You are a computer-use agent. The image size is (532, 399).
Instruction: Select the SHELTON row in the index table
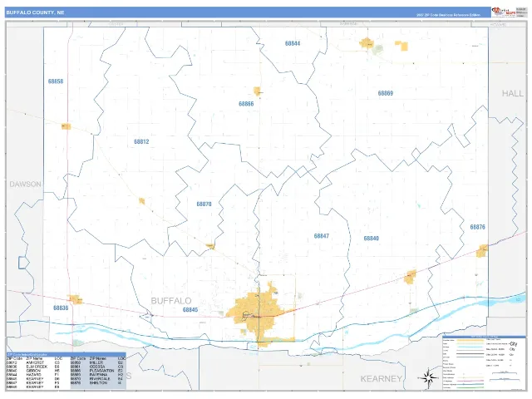(98, 383)
